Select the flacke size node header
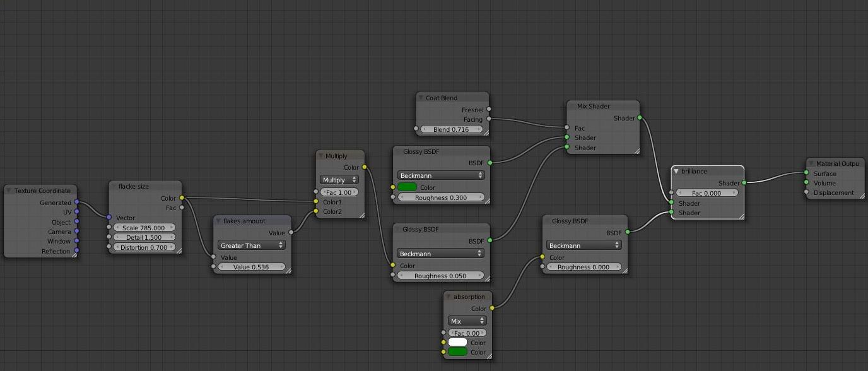Image resolution: width=868 pixels, height=371 pixels. click(x=146, y=186)
